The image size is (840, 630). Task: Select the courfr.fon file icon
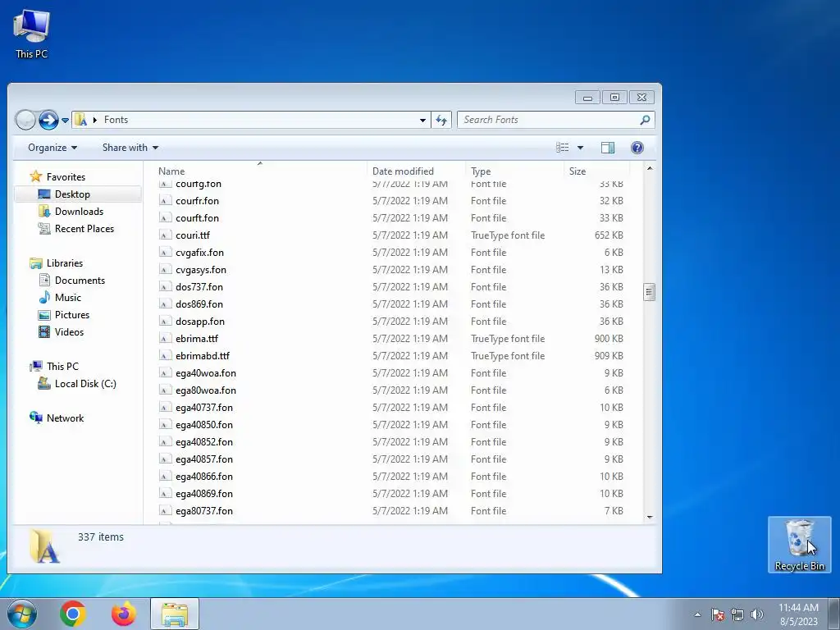165,201
